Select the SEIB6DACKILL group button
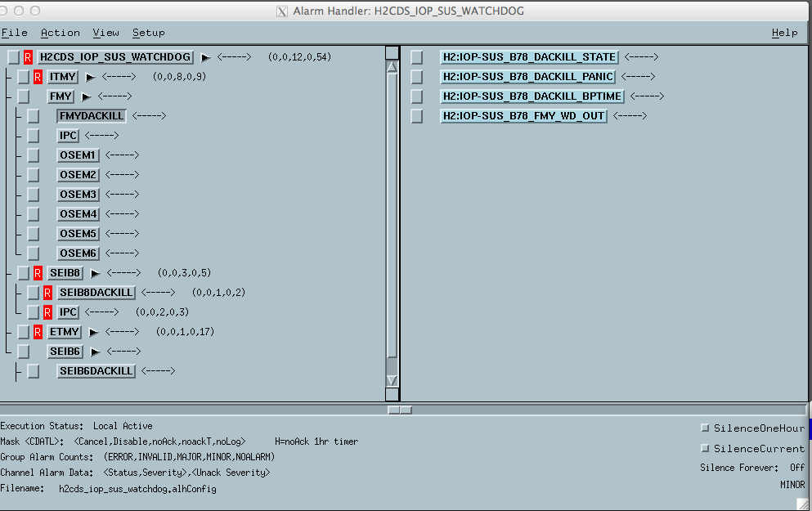Image resolution: width=812 pixels, height=511 pixels. click(x=96, y=371)
